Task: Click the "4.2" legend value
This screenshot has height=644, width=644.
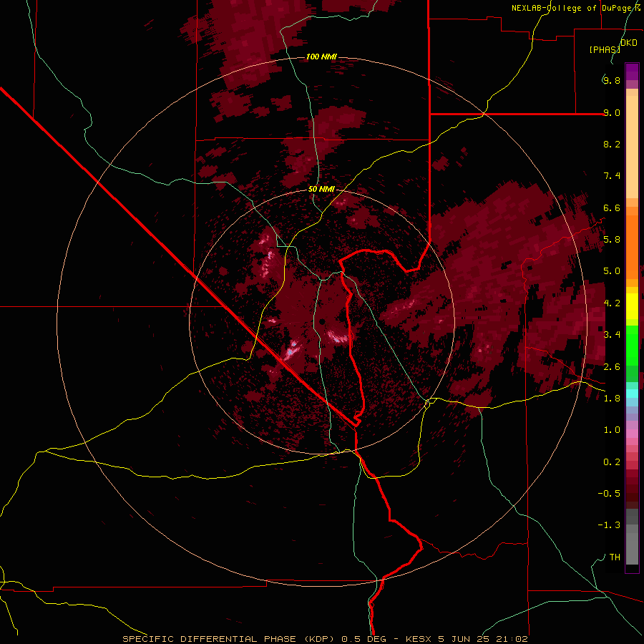Action: click(x=612, y=303)
